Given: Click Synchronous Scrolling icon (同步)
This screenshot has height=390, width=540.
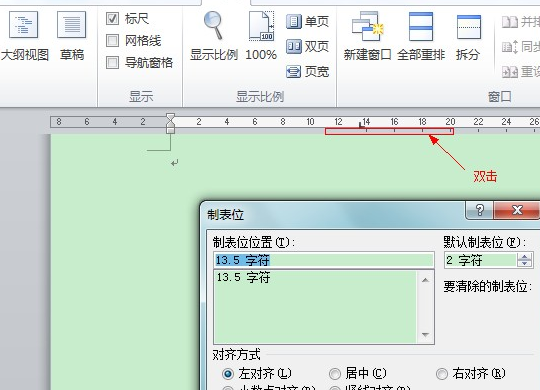Looking at the screenshot, I should [510, 47].
